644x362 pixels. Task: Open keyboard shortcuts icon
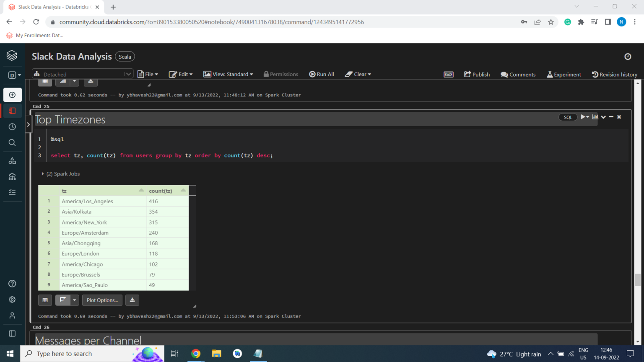[x=449, y=74]
